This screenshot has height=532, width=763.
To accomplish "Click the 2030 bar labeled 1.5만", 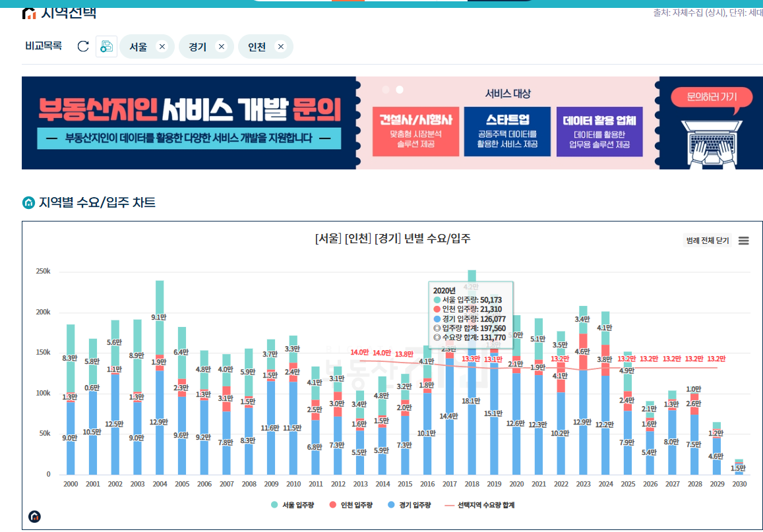I will 739,467.
